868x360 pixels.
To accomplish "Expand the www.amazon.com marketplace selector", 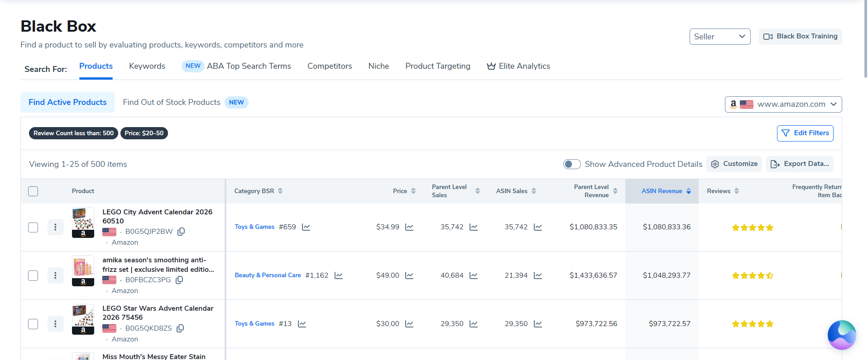I will click(783, 104).
